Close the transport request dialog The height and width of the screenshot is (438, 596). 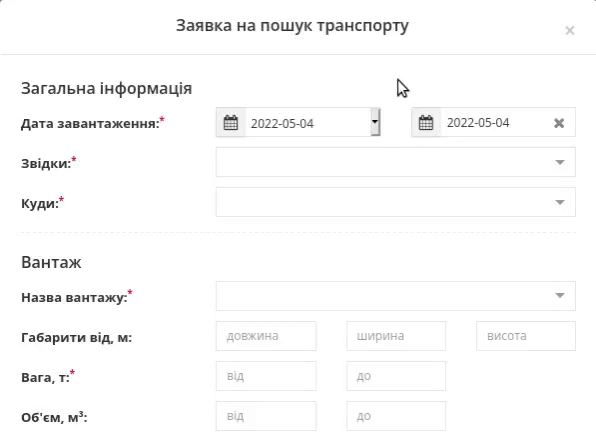(x=569, y=30)
